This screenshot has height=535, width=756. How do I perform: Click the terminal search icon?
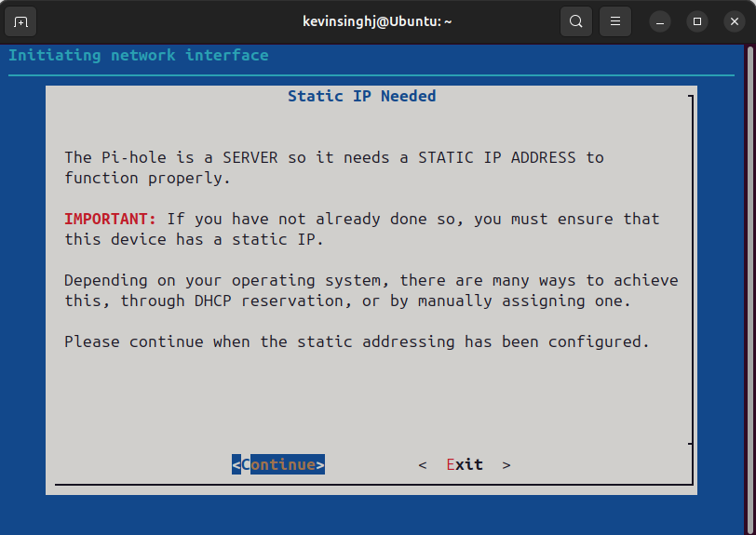pos(576,21)
